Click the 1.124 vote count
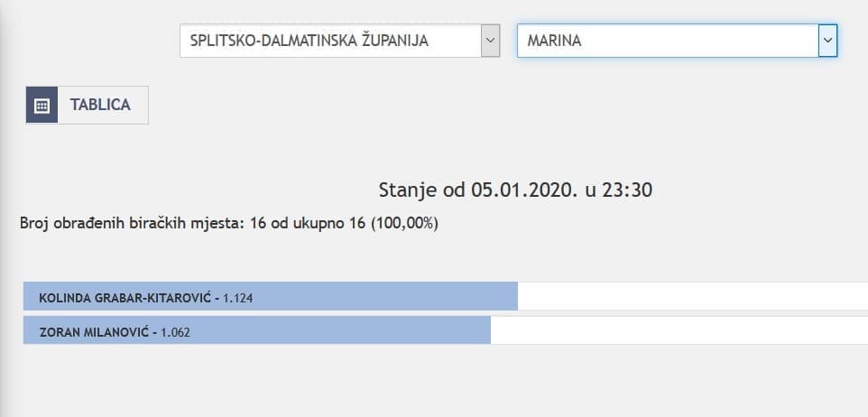 237,297
